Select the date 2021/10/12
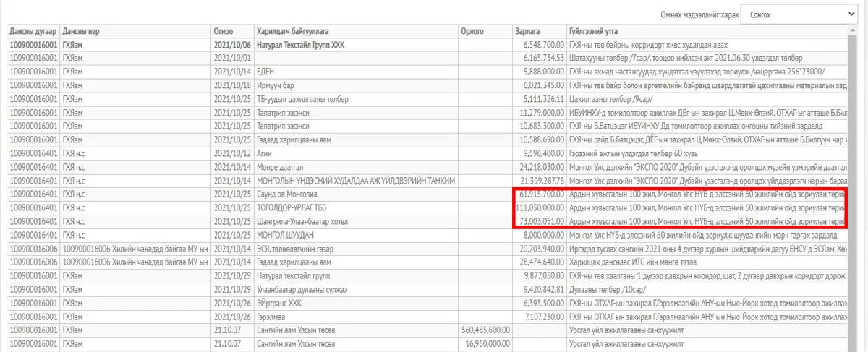This screenshot has width=868, height=352. [x=231, y=153]
